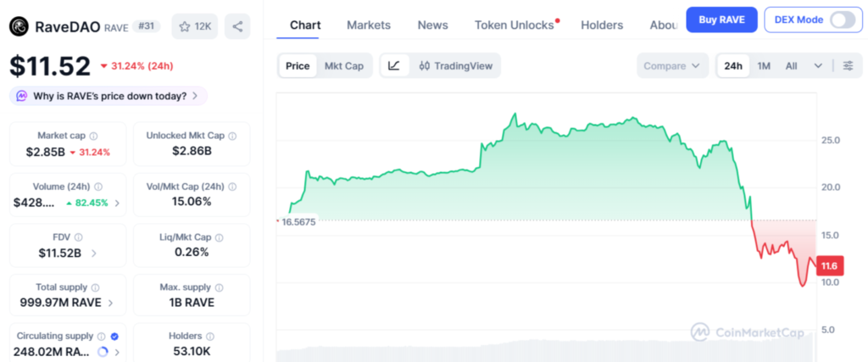Click the share icon next to watchlist

(236, 26)
